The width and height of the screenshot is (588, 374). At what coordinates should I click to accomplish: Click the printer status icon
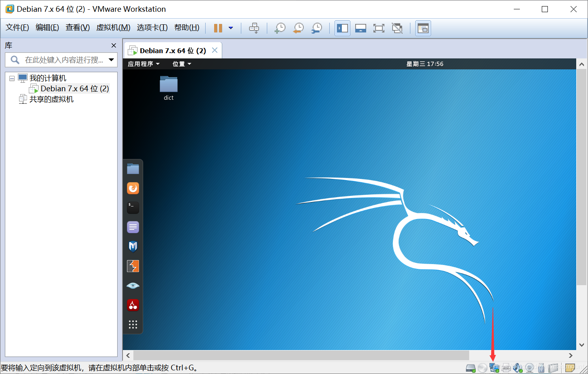pyautogui.click(x=506, y=368)
